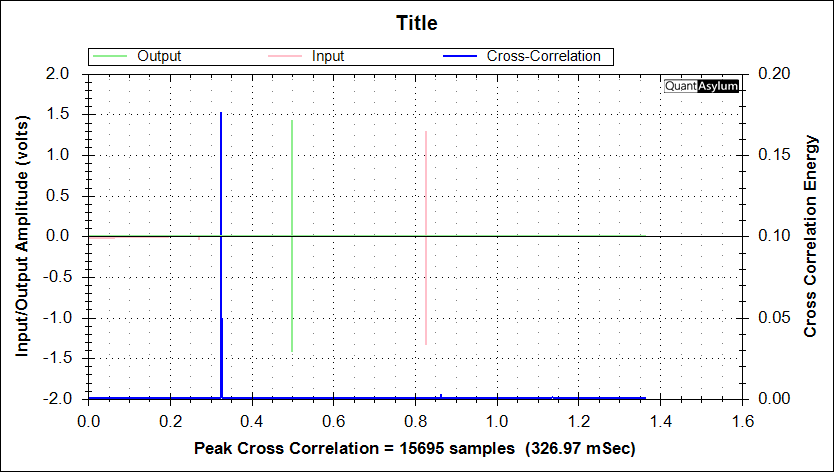834x472 pixels.
Task: Click the chart heading 'Title'
Action: 417,23
